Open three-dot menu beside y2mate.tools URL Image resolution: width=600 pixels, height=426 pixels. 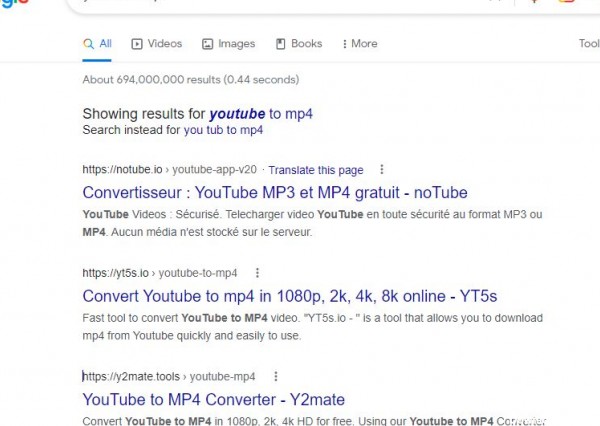coord(275,377)
